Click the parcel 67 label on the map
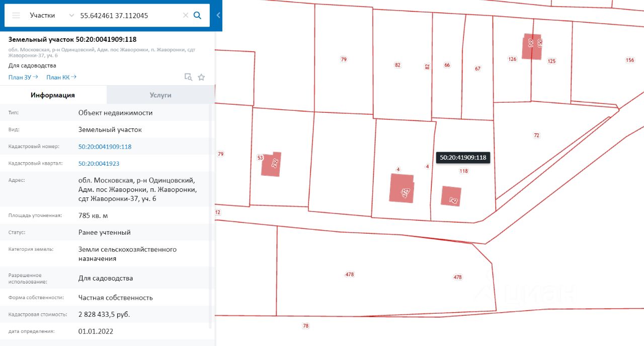644x346 pixels. (x=477, y=68)
